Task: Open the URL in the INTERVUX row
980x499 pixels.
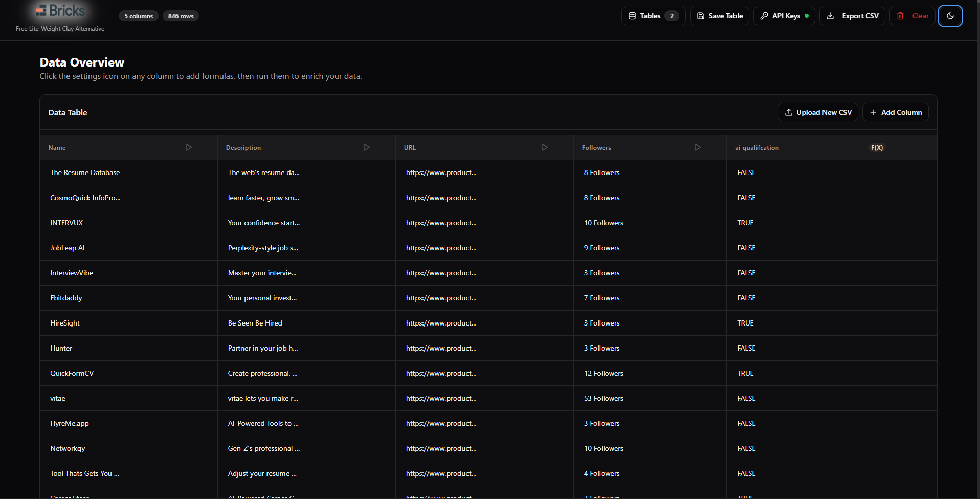Action: click(441, 223)
